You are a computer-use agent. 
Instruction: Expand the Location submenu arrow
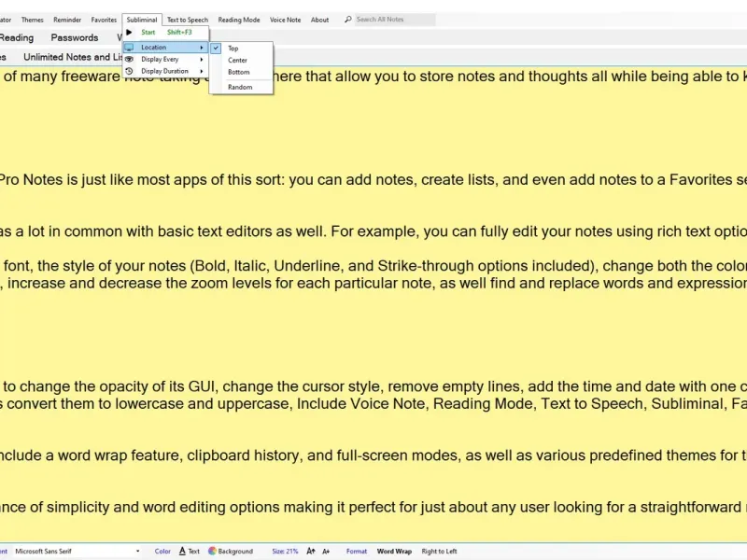point(202,48)
